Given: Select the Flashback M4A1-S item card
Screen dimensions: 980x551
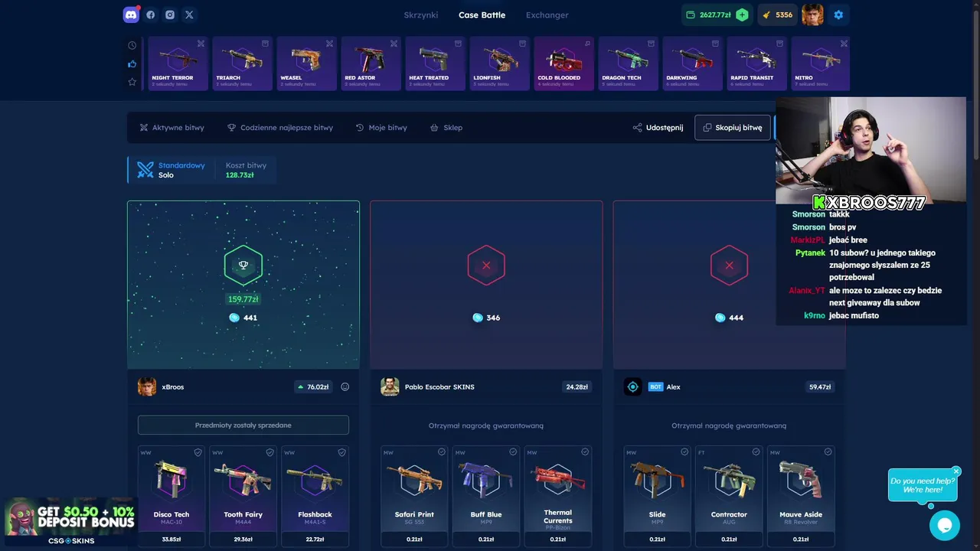Looking at the screenshot, I should tap(315, 496).
